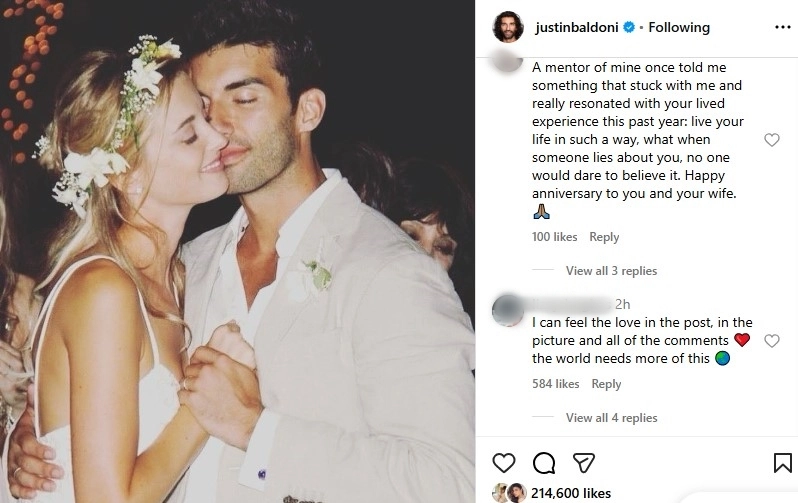Expand View all 4 replies
The image size is (798, 503).
click(x=611, y=418)
